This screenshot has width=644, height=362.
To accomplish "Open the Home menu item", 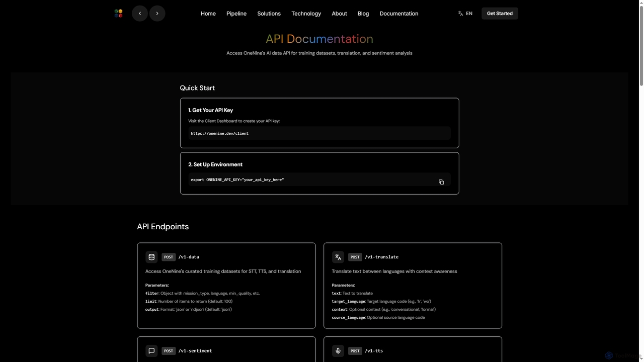I will click(x=208, y=14).
